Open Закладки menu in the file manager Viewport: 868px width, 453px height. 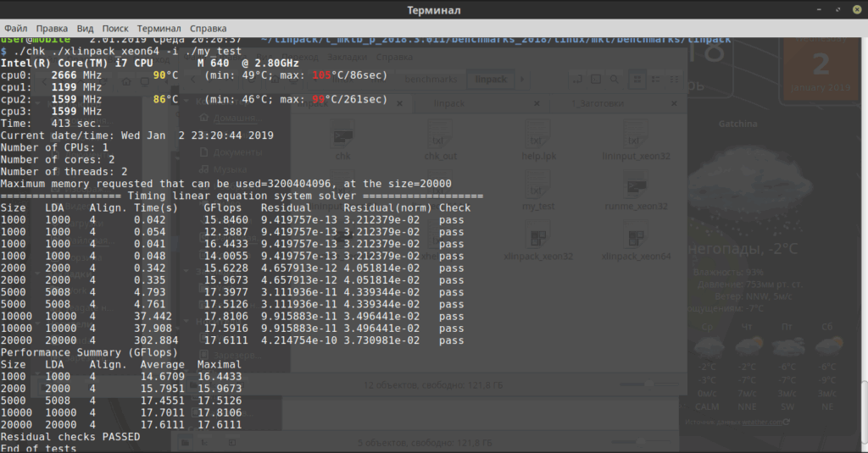(x=347, y=57)
